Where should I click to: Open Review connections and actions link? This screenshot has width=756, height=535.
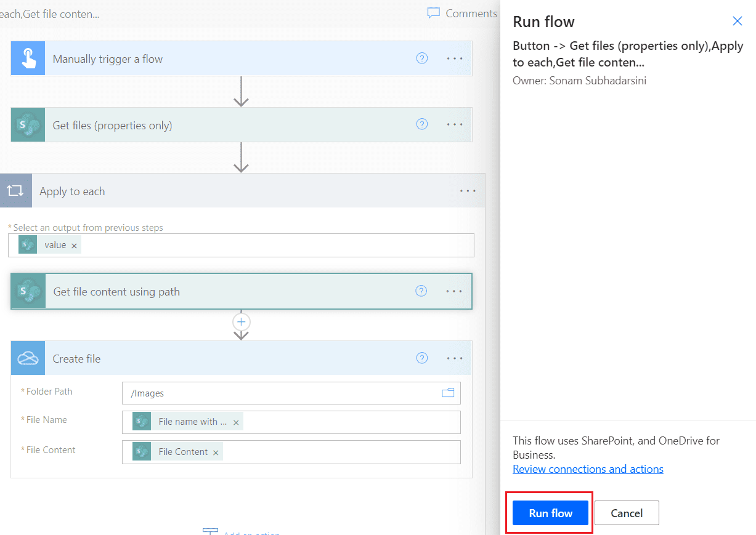587,469
